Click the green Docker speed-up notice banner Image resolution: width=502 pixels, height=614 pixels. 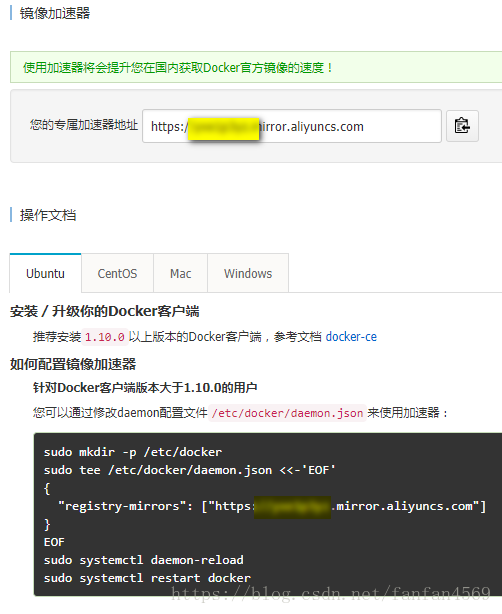click(x=256, y=67)
